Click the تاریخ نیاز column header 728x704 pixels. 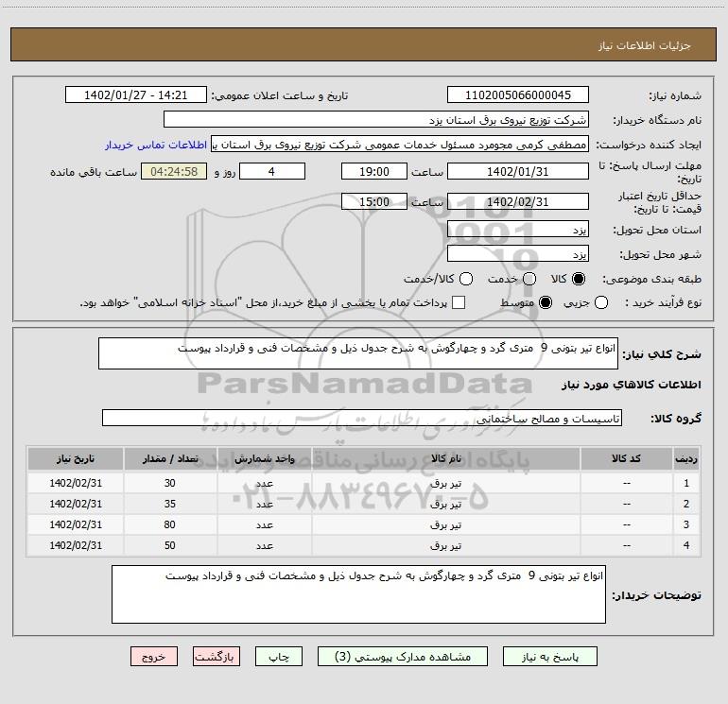click(76, 459)
